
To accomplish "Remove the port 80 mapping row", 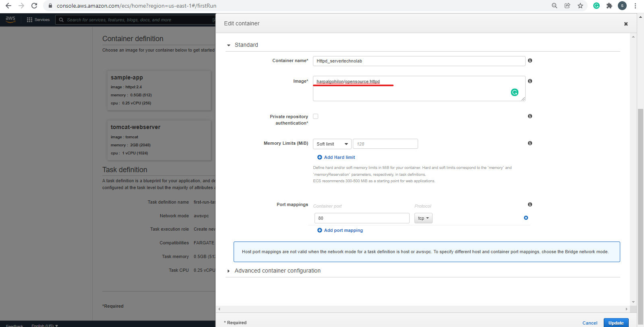I will tap(526, 218).
